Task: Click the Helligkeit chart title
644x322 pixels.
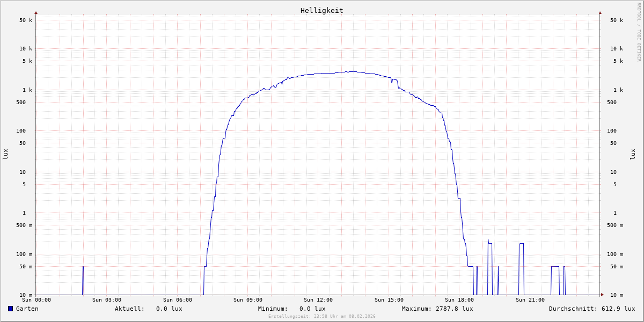Action: [x=322, y=10]
